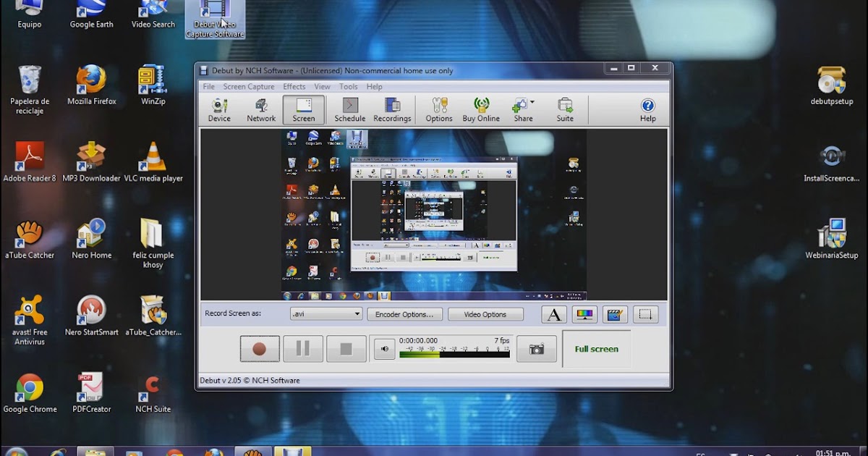Image resolution: width=868 pixels, height=456 pixels.
Task: Open the video color adjustments panel
Action: (x=584, y=313)
